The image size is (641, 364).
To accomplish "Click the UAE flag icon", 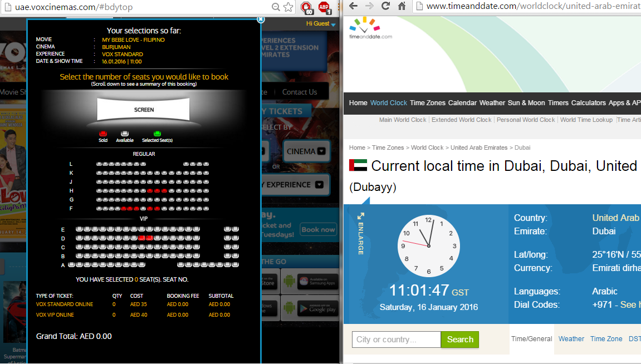I will (358, 165).
